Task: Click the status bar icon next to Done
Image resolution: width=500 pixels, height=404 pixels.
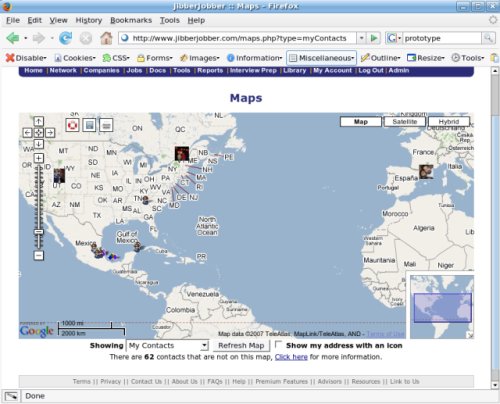Action: [11, 396]
